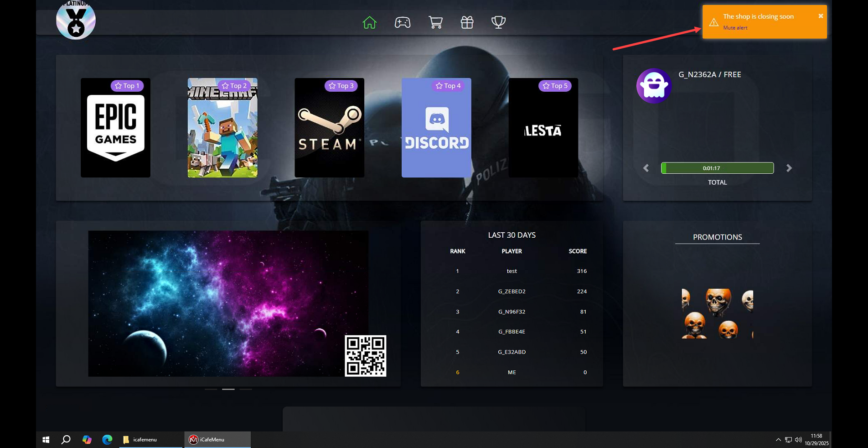Screen dimensions: 868x448
Task: Expand the hidden system tray icons
Action: coord(778,440)
